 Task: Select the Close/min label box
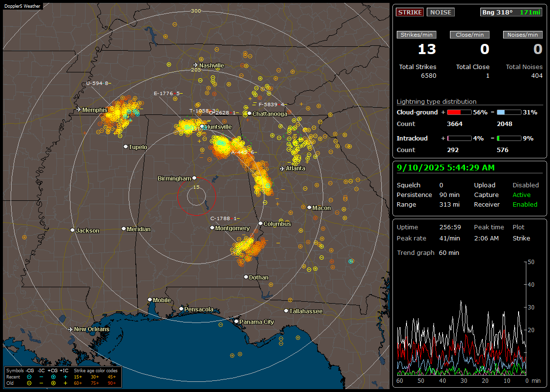(470, 35)
